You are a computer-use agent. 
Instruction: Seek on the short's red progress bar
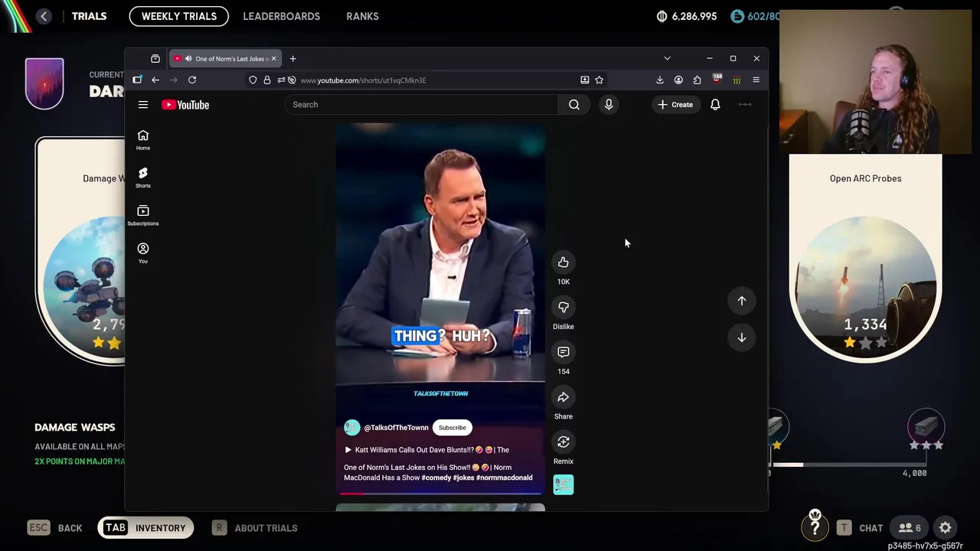440,494
